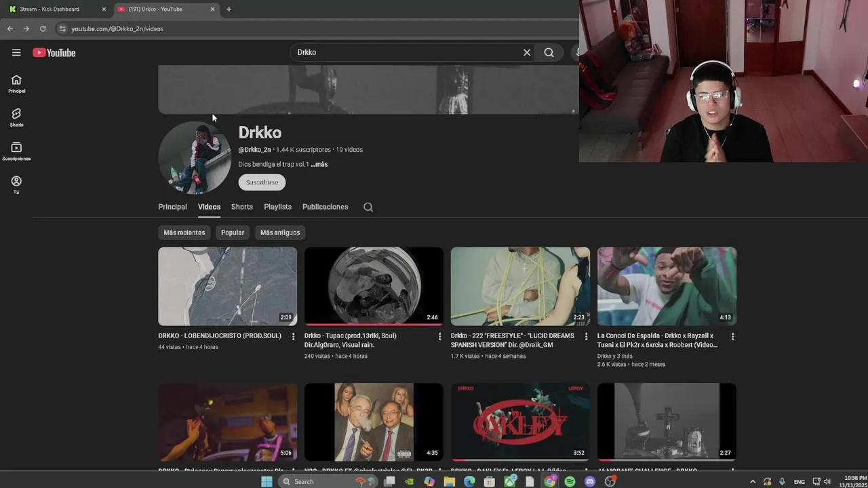This screenshot has height=488, width=868.
Task: Go forward in the browser
Action: pyautogui.click(x=26, y=28)
